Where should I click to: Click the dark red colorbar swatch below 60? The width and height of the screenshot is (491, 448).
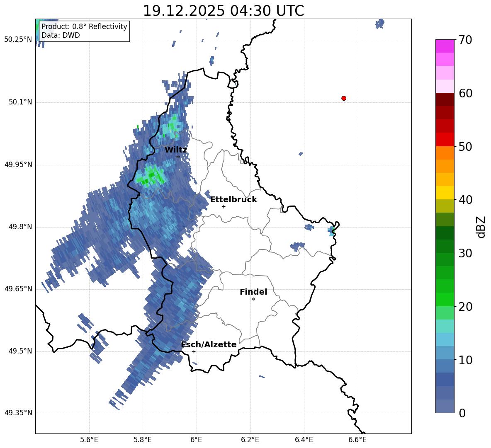tap(445, 99)
